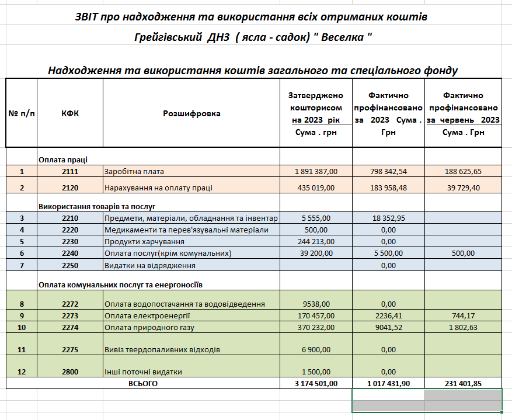Select KFK code cell '2272'
The image size is (512, 420).
click(70, 300)
